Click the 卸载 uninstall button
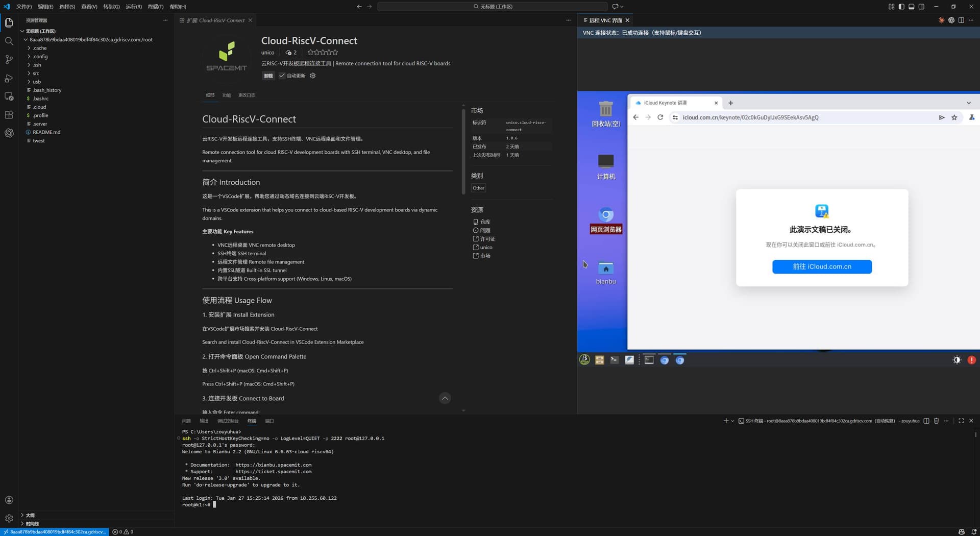 point(268,76)
